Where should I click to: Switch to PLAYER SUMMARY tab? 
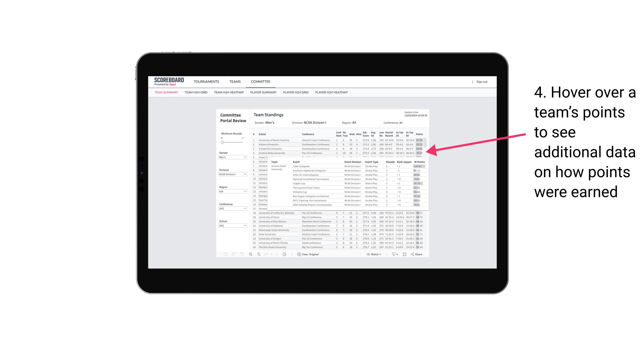(x=263, y=93)
